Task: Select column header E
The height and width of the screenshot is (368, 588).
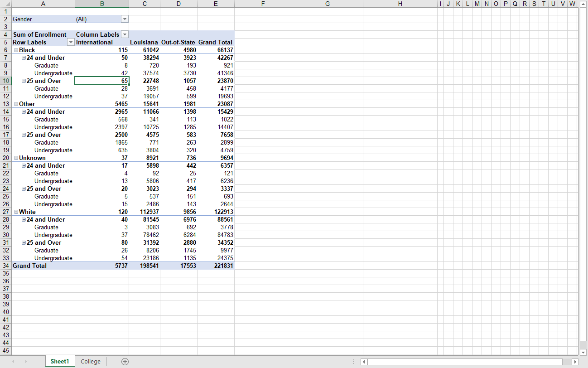Action: 216,3
